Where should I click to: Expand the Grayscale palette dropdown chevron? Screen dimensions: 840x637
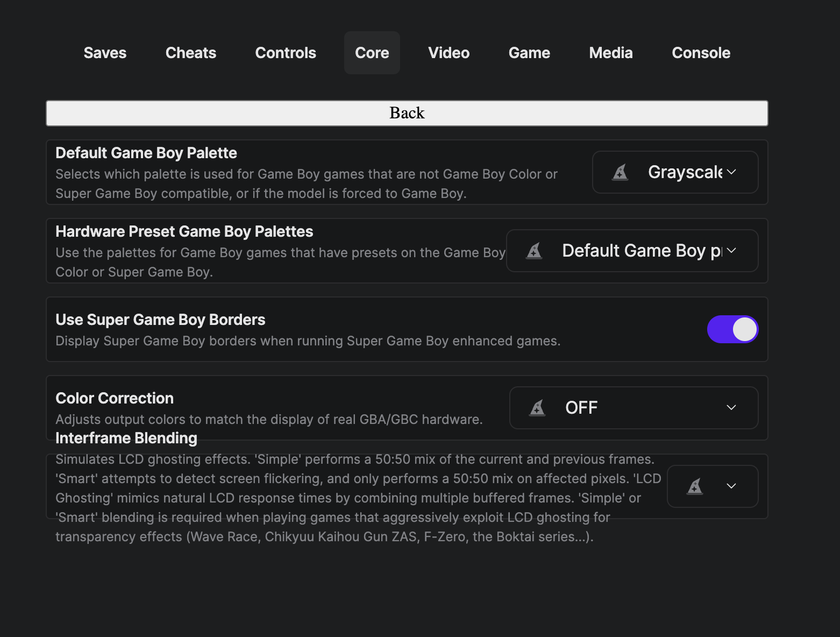[731, 172]
